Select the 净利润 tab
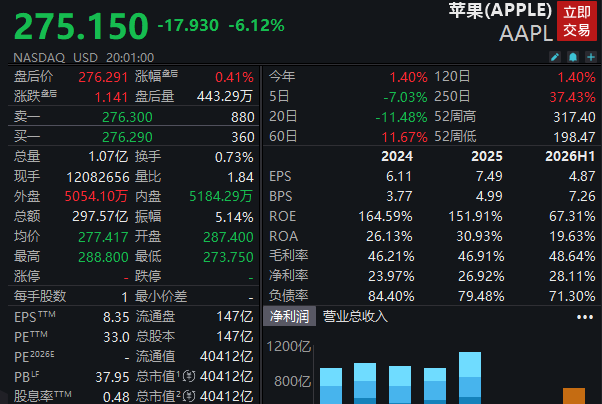Image resolution: width=602 pixels, height=404 pixels. (x=289, y=316)
